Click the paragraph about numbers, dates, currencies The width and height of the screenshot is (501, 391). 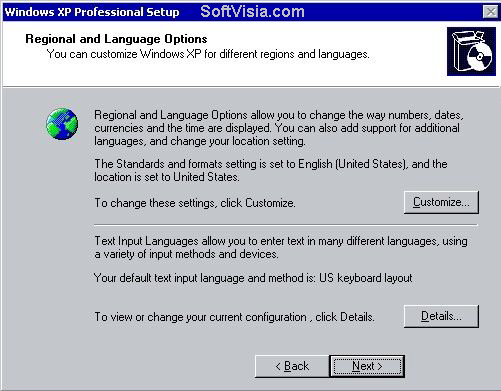(279, 128)
